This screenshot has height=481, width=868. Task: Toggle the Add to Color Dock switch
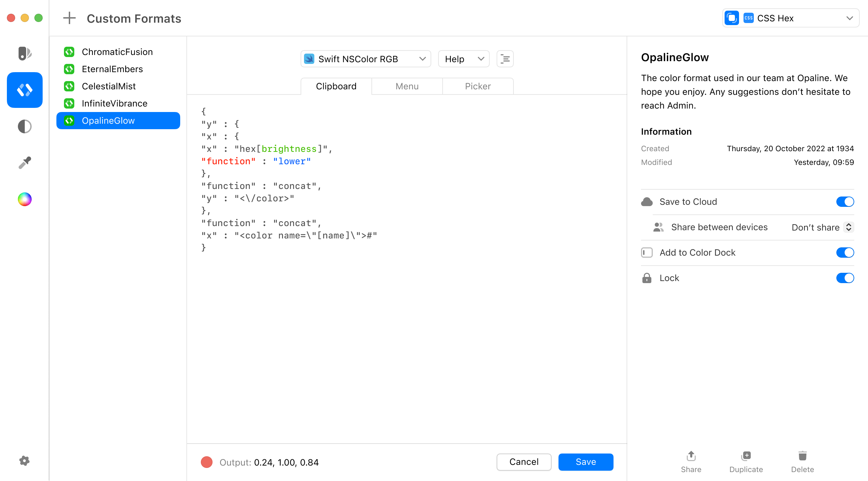pyautogui.click(x=845, y=253)
